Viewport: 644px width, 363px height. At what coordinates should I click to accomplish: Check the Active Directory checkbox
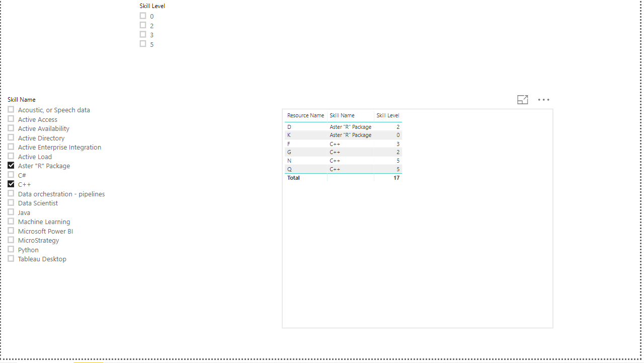point(11,137)
